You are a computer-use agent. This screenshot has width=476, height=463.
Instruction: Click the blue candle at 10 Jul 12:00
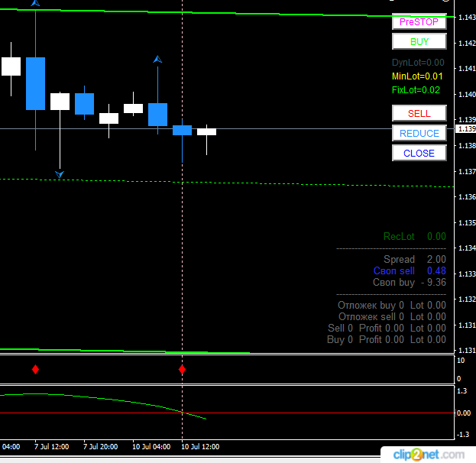tap(182, 130)
